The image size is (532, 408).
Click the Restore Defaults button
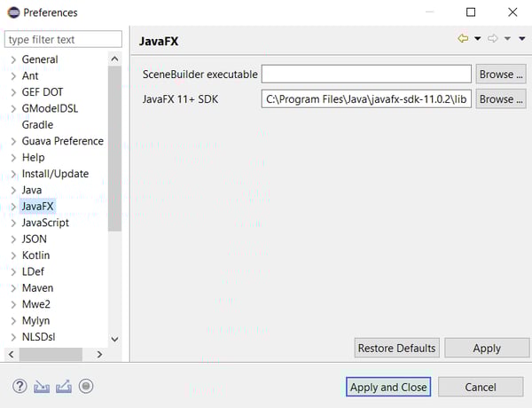pos(396,348)
